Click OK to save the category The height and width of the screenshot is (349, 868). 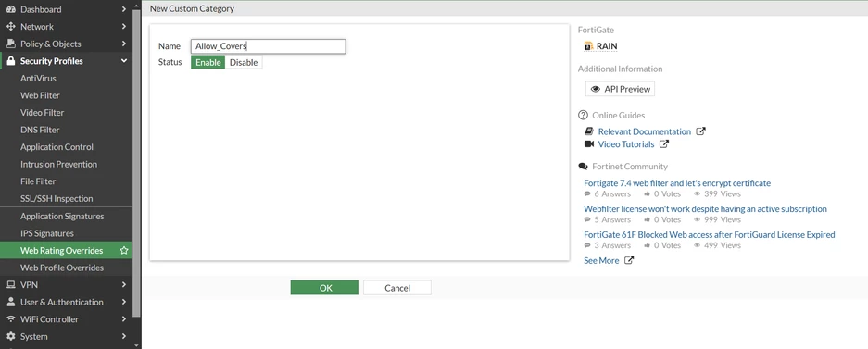(x=324, y=288)
